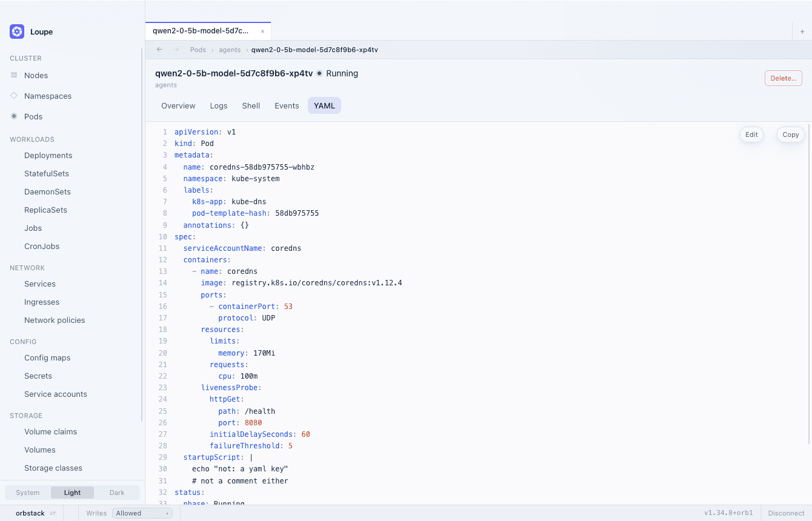Select the System theme option
This screenshot has width=812, height=521.
[x=28, y=493]
